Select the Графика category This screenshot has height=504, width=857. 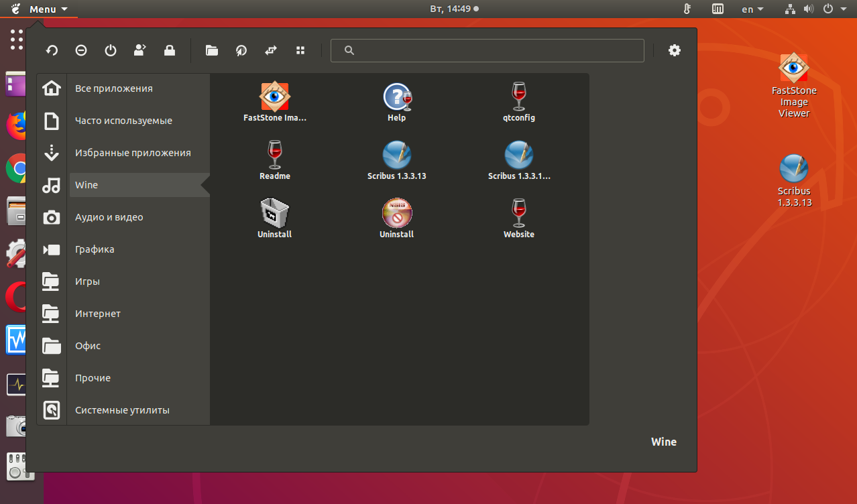point(95,249)
